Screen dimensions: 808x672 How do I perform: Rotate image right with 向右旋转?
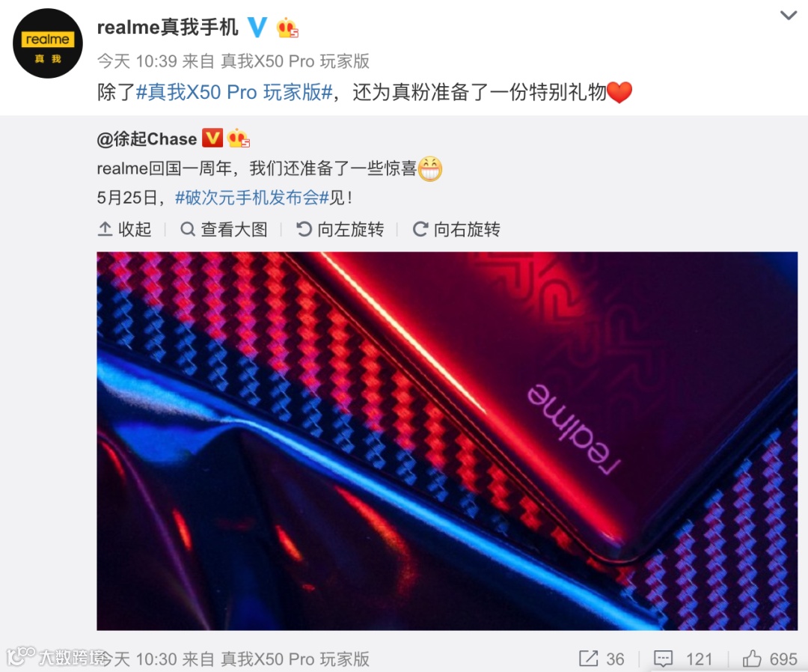[456, 229]
